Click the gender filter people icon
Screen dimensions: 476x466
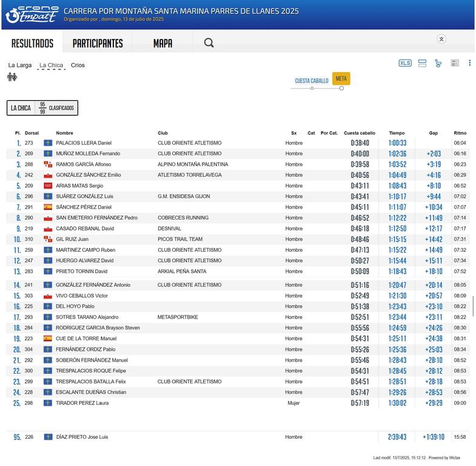click(12, 77)
